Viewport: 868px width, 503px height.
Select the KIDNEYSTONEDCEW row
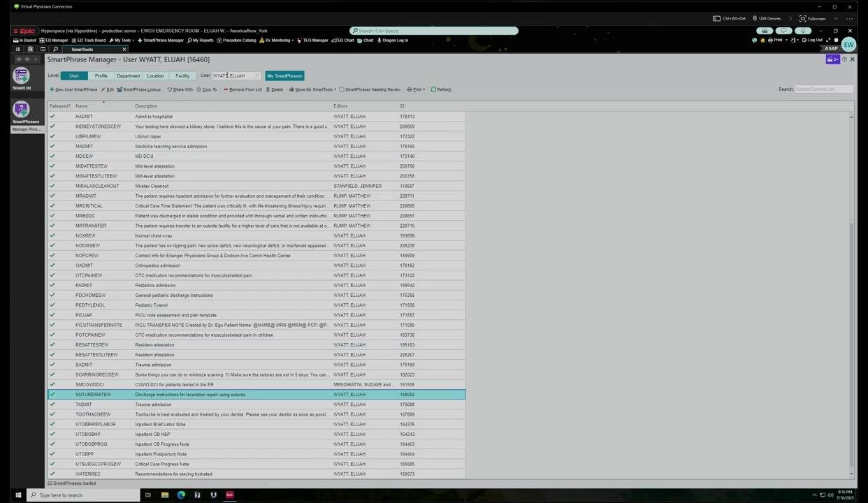(256, 126)
